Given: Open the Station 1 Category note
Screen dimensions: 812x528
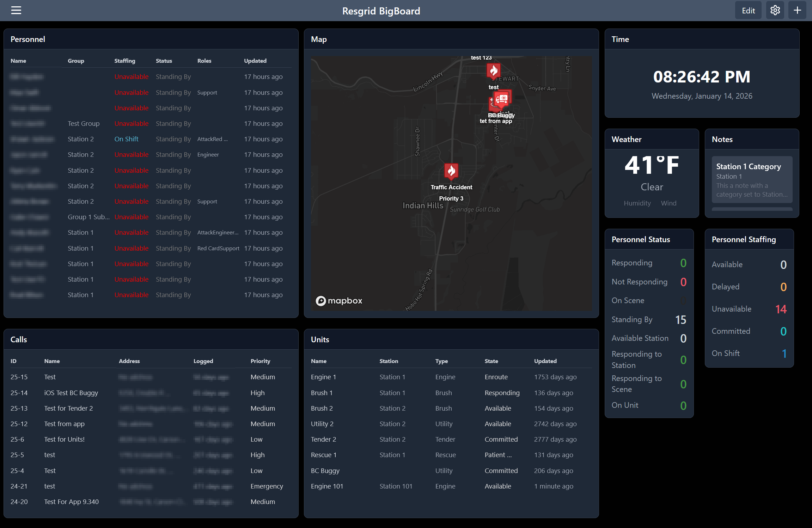Looking at the screenshot, I should [x=752, y=179].
